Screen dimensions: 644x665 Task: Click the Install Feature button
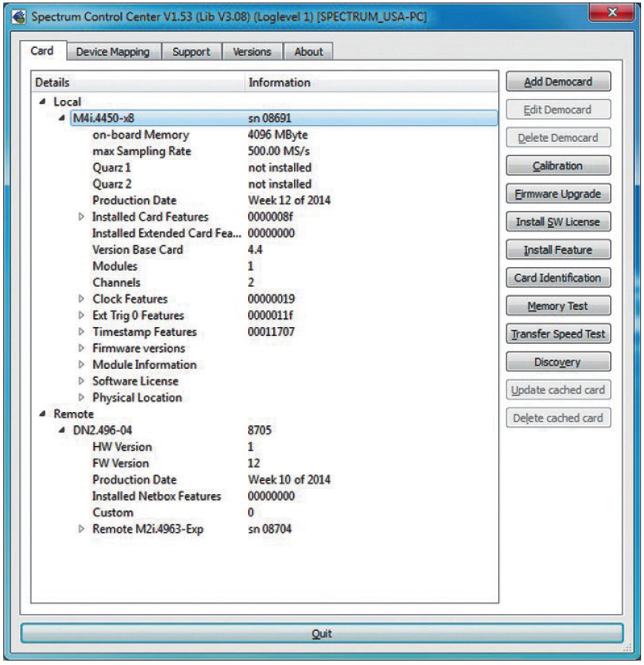[558, 249]
